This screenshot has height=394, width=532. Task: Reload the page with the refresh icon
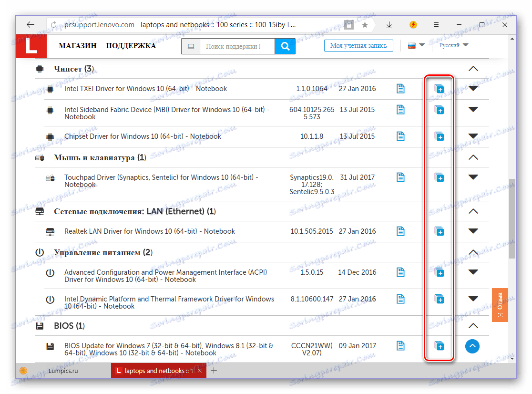pyautogui.click(x=53, y=25)
